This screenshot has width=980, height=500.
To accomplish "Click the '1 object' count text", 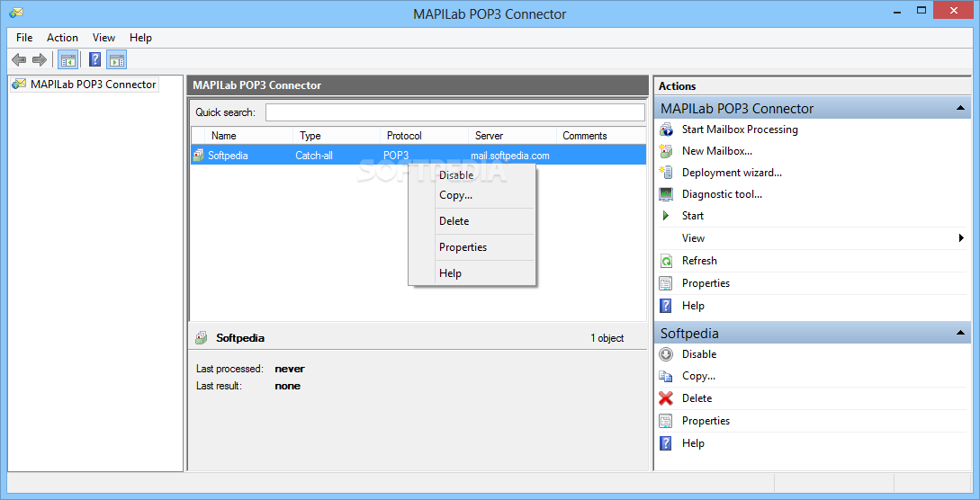I will click(607, 338).
